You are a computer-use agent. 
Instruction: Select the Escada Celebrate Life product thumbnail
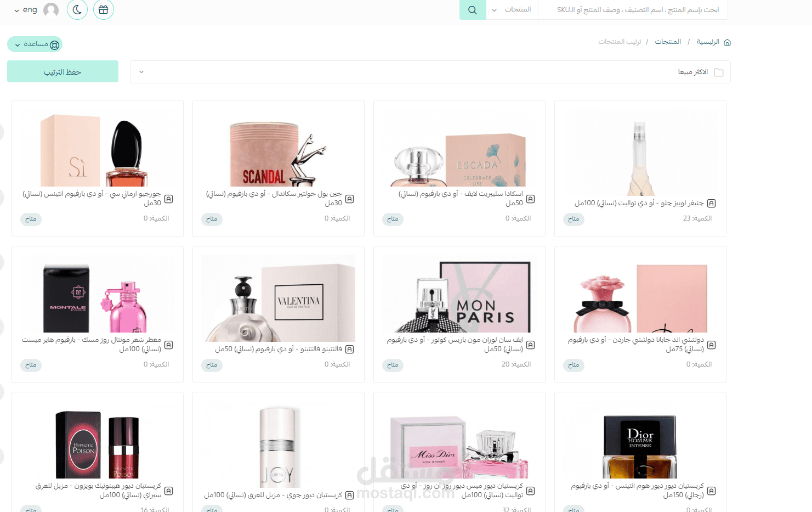point(459,148)
